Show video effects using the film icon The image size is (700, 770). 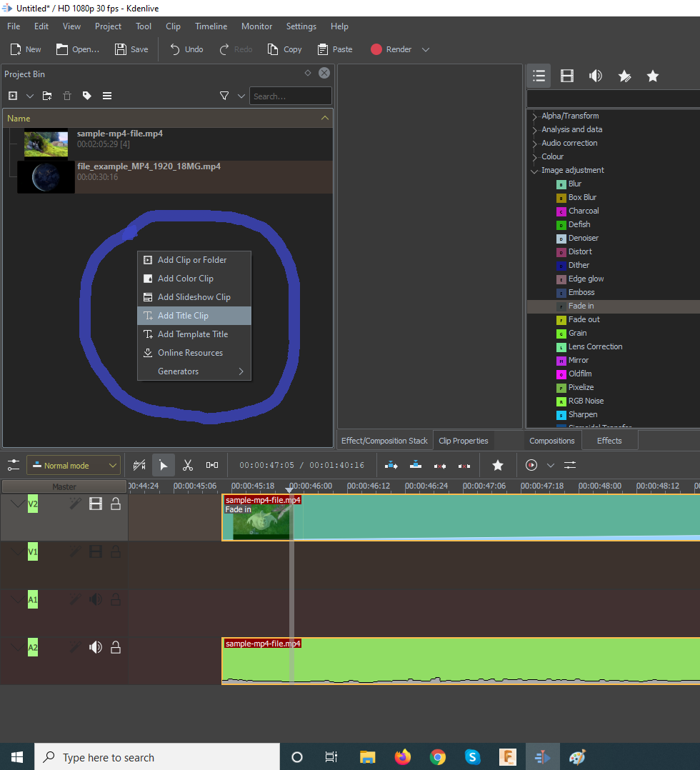[567, 76]
